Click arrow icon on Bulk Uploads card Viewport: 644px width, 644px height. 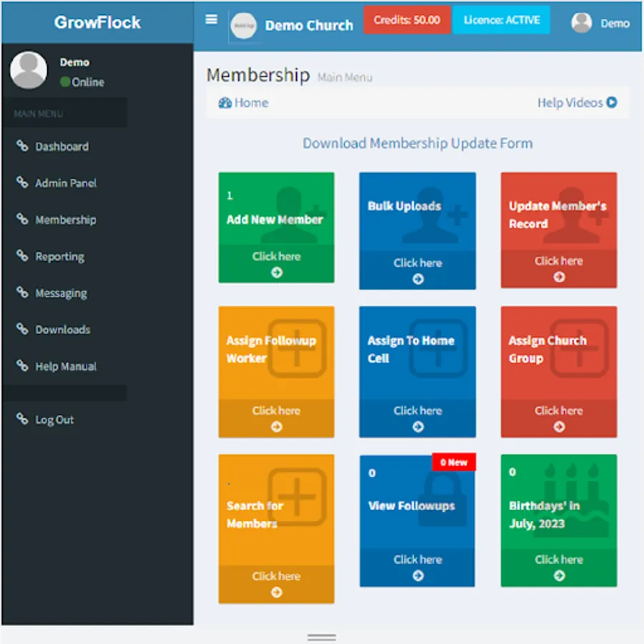(418, 279)
